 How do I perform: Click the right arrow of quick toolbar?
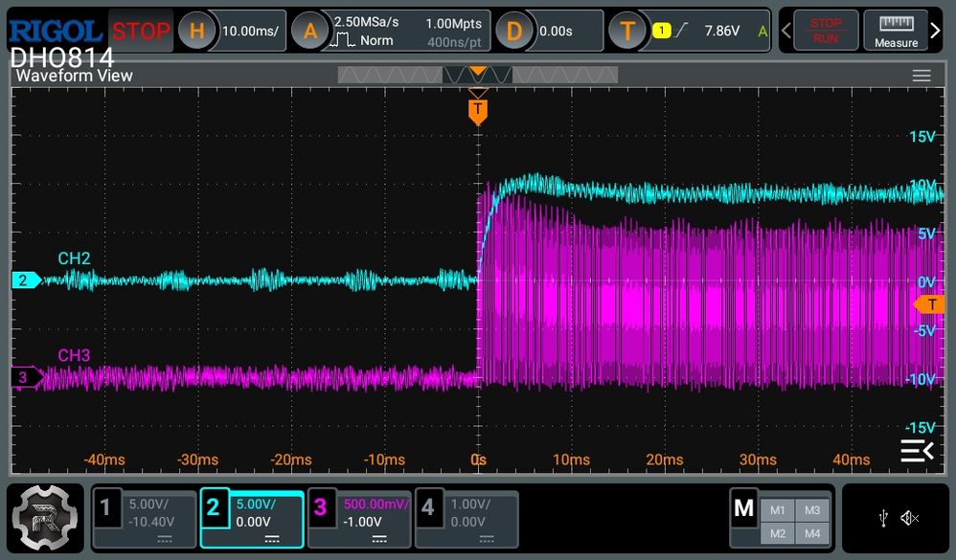pyautogui.click(x=935, y=30)
